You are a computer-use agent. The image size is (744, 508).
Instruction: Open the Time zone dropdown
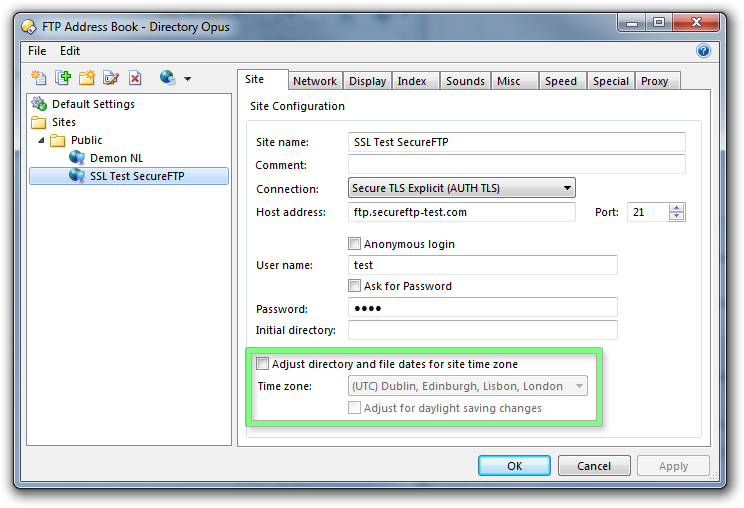coord(467,386)
